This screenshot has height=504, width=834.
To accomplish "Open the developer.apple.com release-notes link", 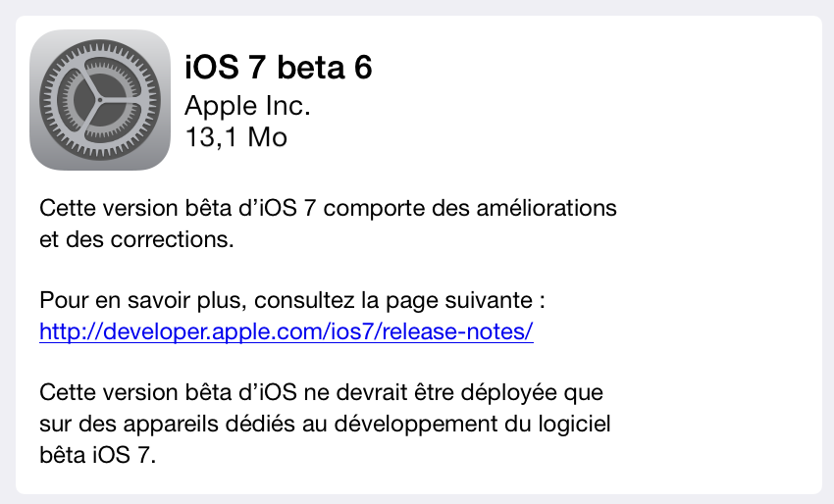I will [x=287, y=331].
